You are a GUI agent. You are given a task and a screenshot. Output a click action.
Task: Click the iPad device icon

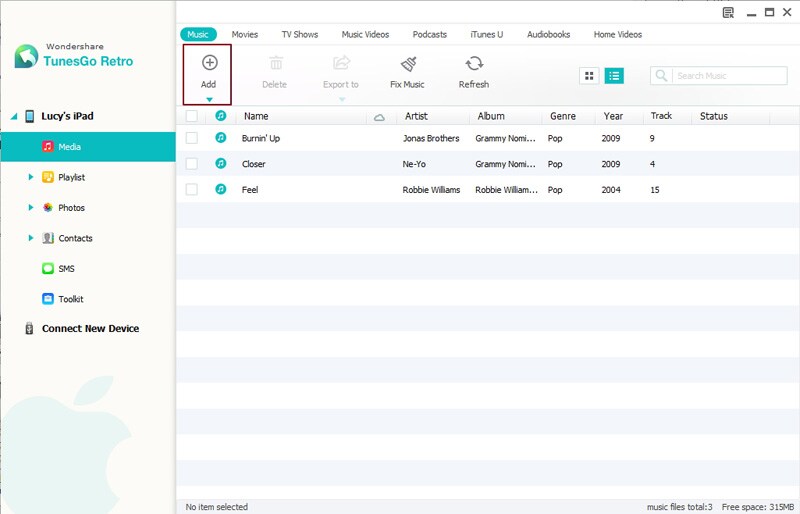point(30,116)
